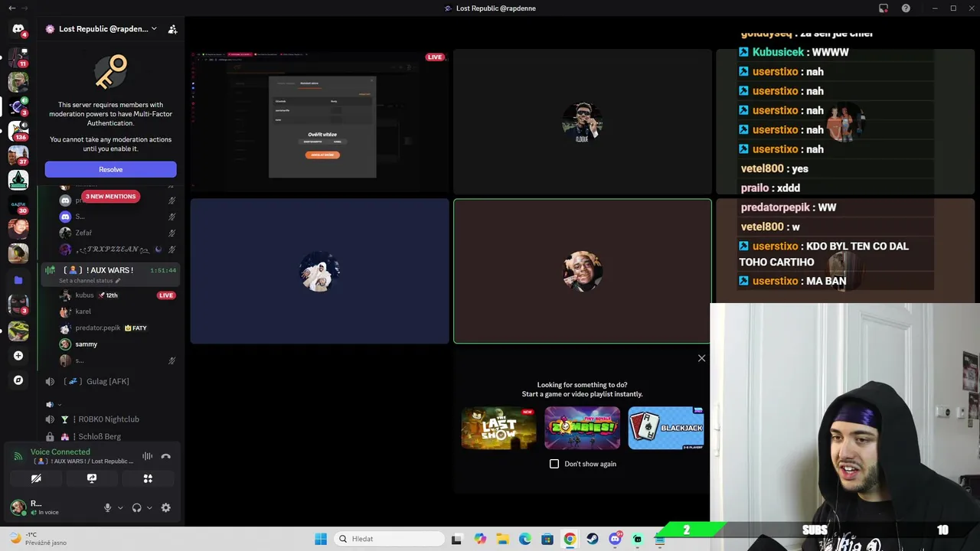Toggle microphone mute
The width and height of the screenshot is (980, 551).
click(x=107, y=507)
